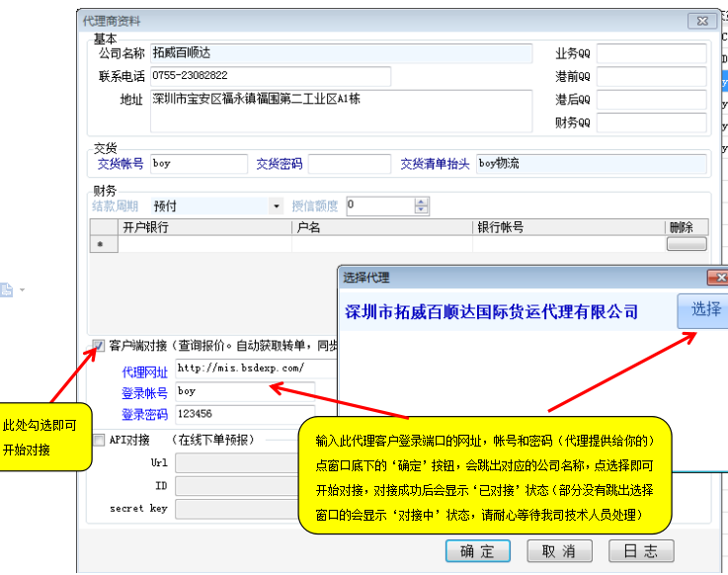This screenshot has height=575, width=728.
Task: Click the 开户银行 column header
Action: (145, 227)
